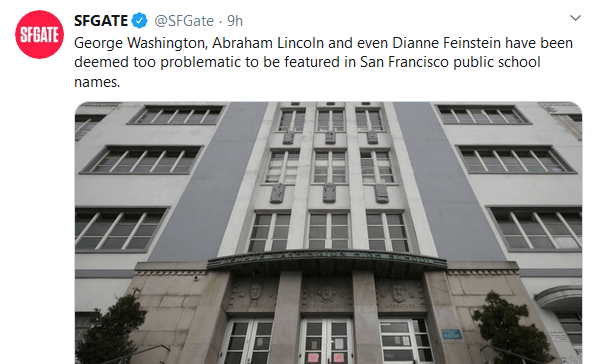Click the security camera on building facade
Screen dimensions: 598x364
(196, 278)
